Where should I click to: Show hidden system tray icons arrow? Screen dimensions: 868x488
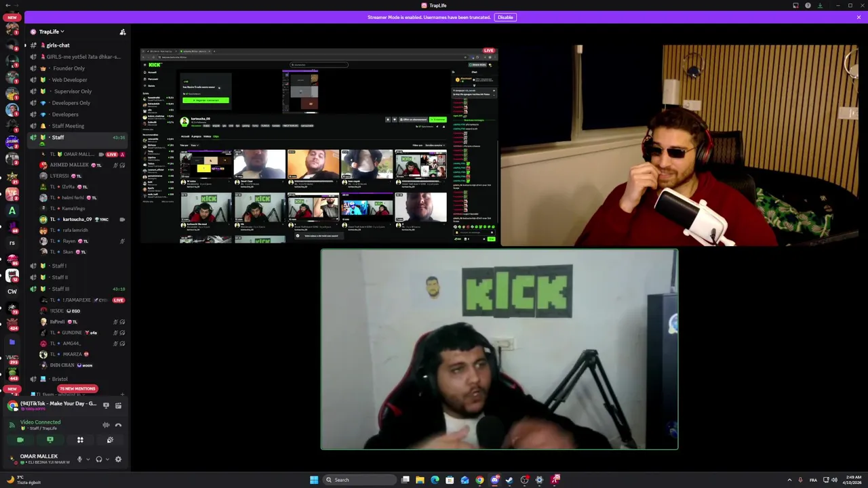tap(789, 480)
